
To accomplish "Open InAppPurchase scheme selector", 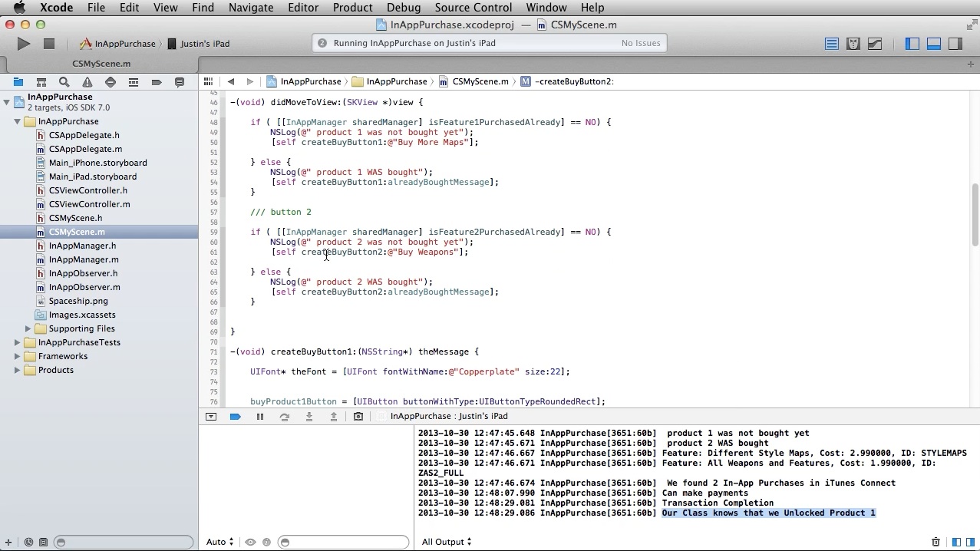I will coord(118,44).
